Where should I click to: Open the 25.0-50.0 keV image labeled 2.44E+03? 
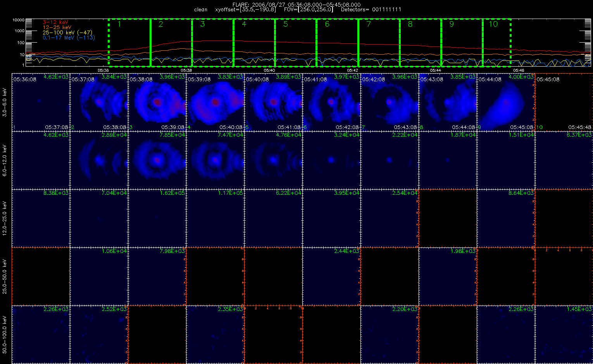tap(331, 276)
